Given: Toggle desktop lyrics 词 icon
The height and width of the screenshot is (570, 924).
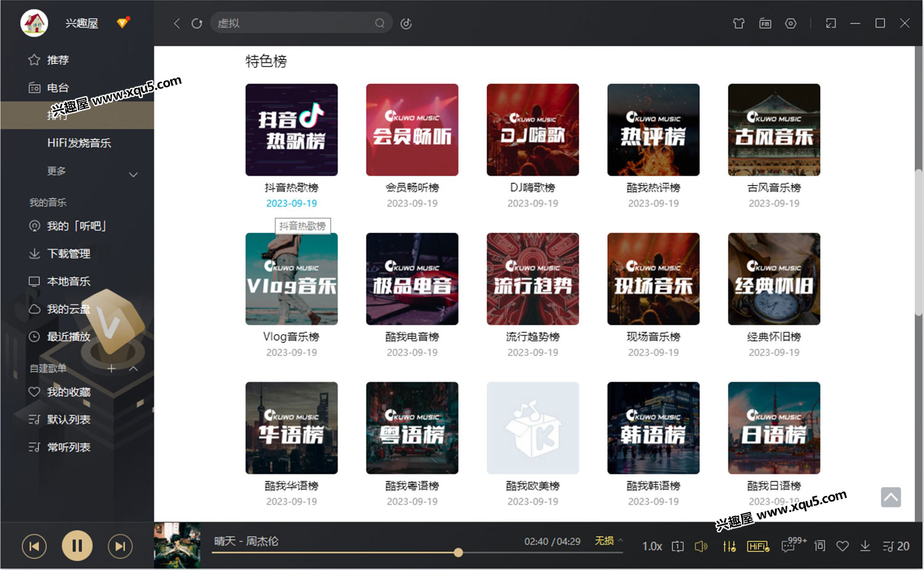Looking at the screenshot, I should 819,546.
